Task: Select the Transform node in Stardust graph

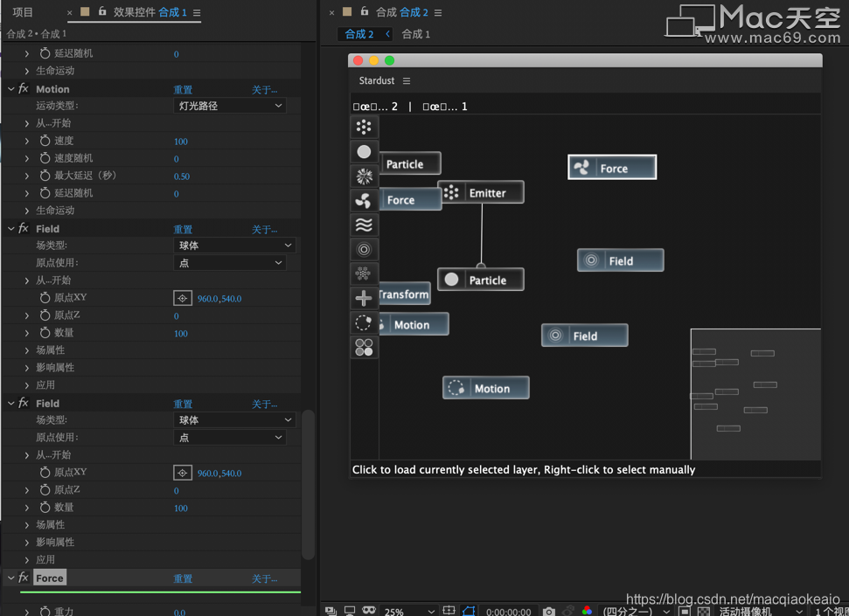Action: pyautogui.click(x=405, y=294)
